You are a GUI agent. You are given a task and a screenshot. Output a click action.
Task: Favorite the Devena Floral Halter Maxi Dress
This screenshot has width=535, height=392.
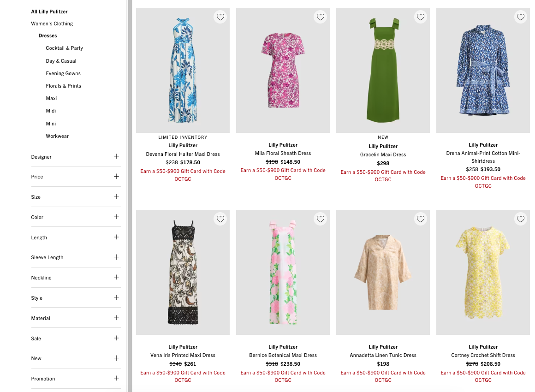tap(220, 17)
